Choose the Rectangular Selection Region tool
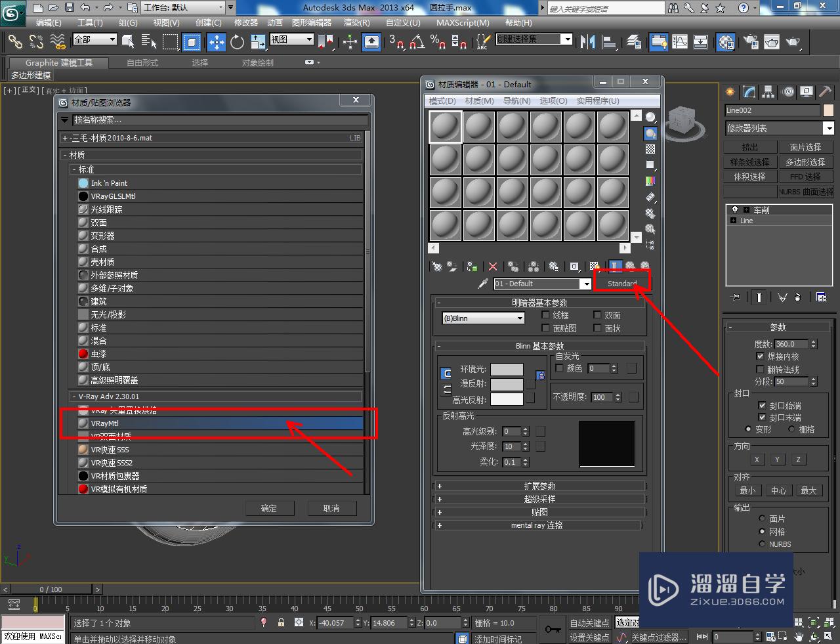This screenshot has height=644, width=840. [171, 43]
